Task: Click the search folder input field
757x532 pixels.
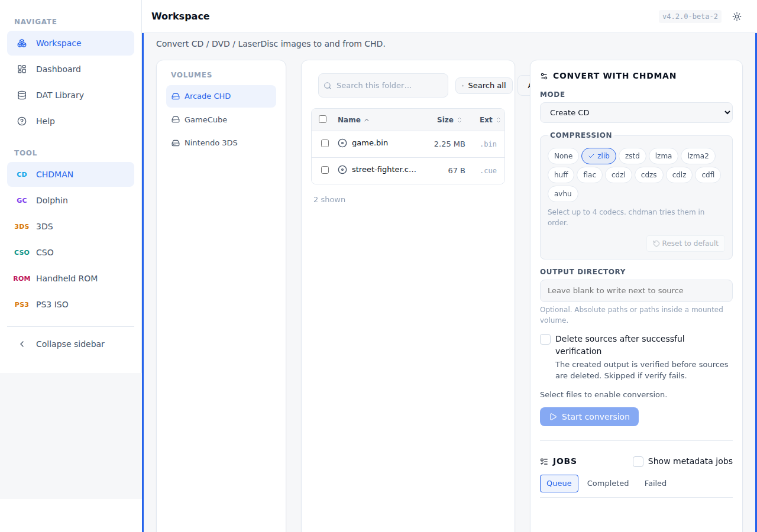Action: pyautogui.click(x=383, y=85)
